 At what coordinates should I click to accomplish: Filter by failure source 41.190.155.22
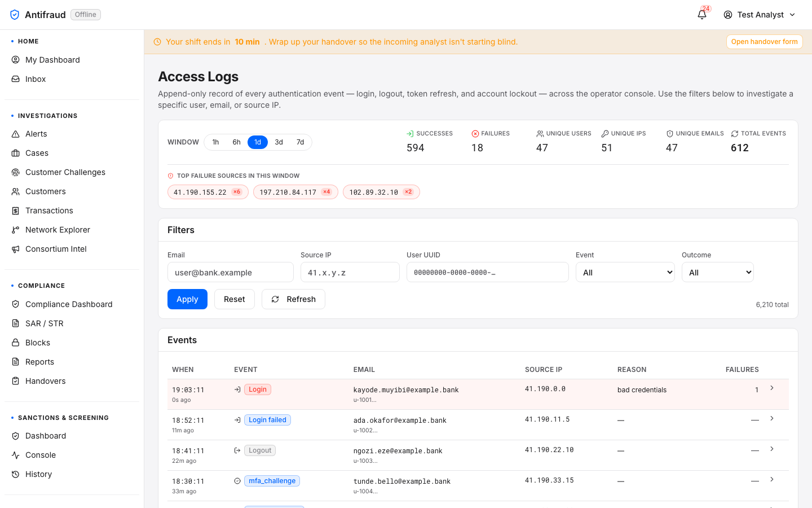pos(208,192)
